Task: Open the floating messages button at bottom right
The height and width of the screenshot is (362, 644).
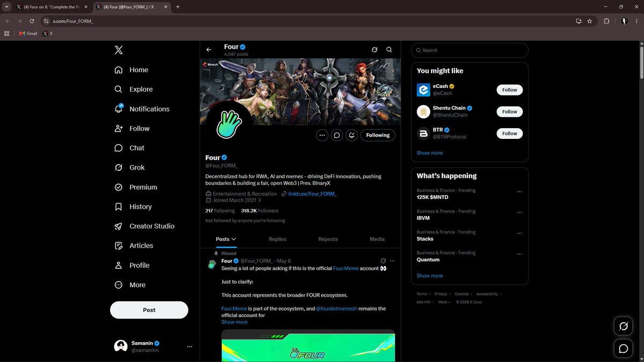Action: coord(624,349)
